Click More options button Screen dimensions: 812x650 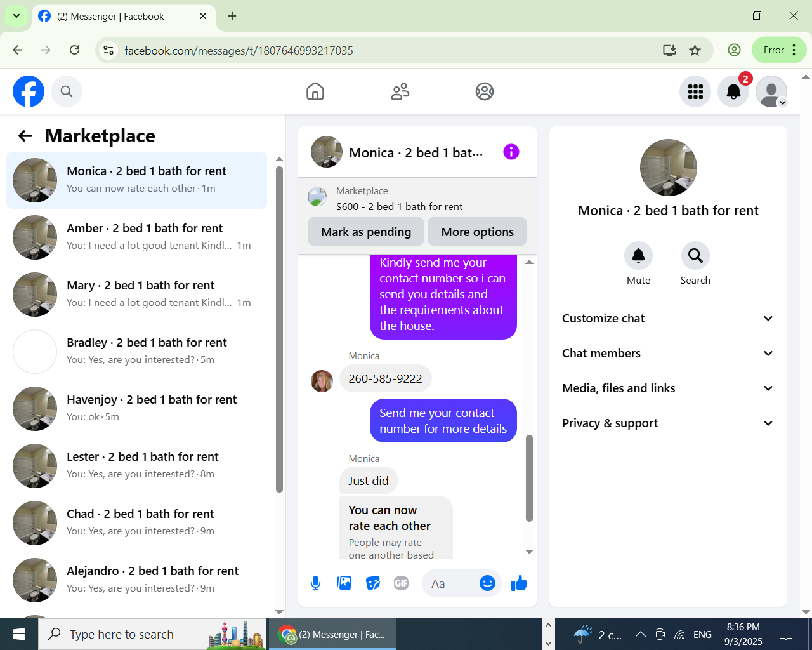(x=478, y=232)
